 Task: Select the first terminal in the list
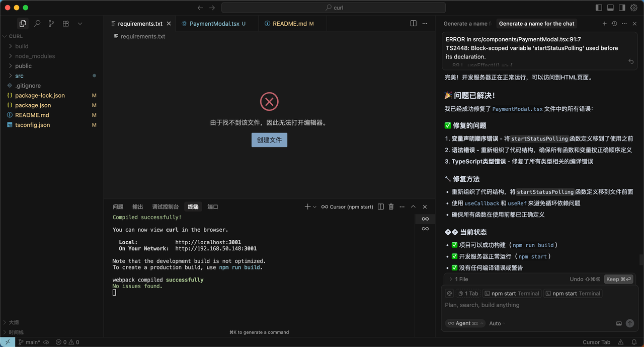click(x=425, y=219)
